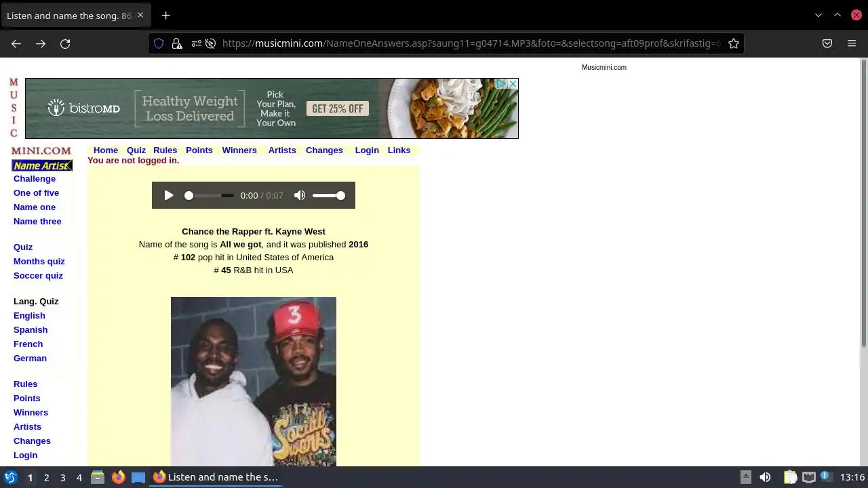
Task: Mute the audio player speaker icon
Action: 299,195
